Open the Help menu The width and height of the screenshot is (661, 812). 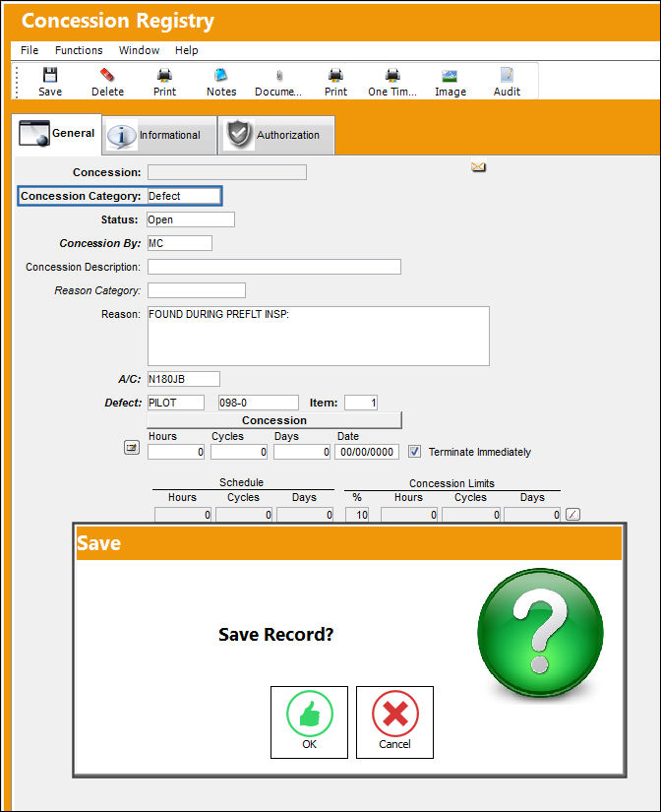[186, 50]
